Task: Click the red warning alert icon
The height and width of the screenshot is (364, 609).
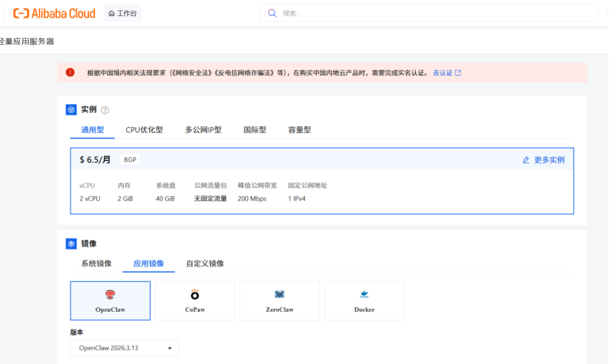Action: pos(70,73)
